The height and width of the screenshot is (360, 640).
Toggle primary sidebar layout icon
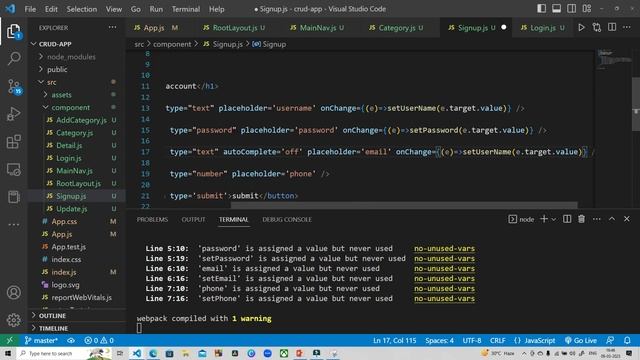click(541, 9)
